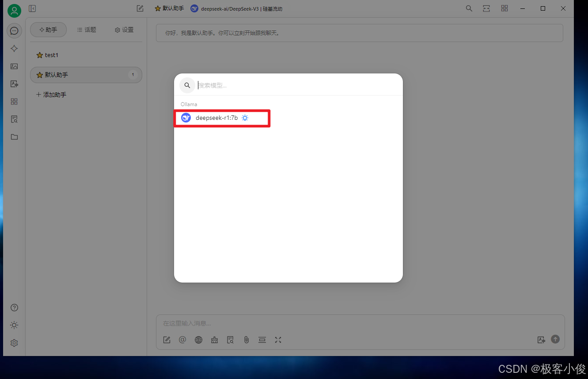The image size is (588, 379).
Task: Switch to the 话题 tab
Action: (x=87, y=30)
